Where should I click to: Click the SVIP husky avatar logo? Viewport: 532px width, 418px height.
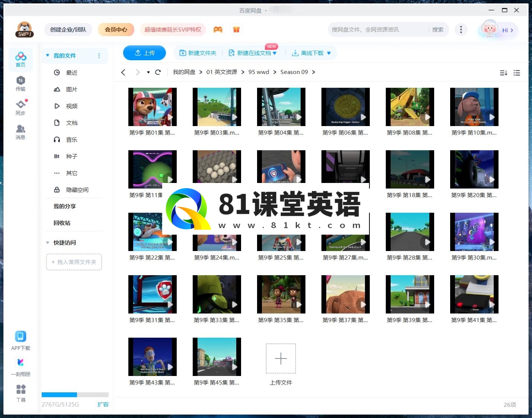25,30
